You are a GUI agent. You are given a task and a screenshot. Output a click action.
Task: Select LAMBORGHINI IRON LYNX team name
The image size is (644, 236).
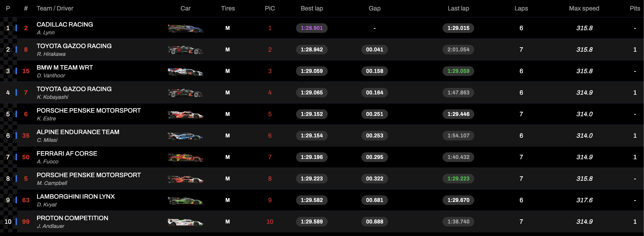tap(76, 197)
